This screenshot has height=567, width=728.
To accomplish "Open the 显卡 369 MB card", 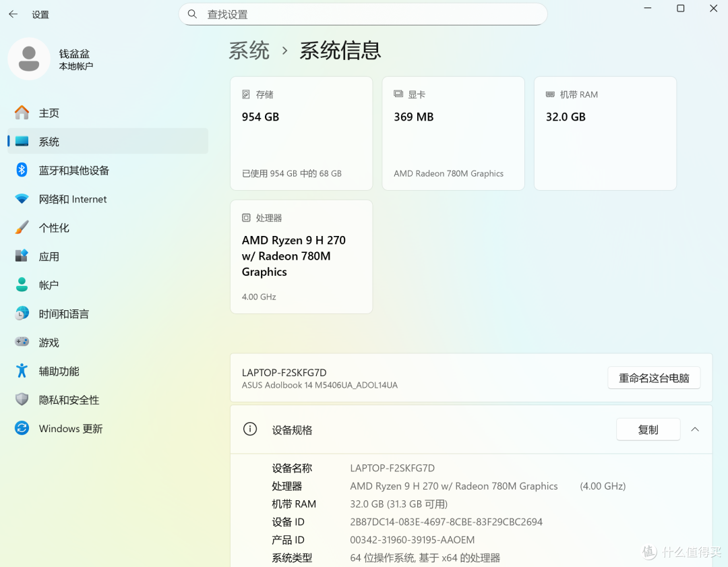I will click(453, 133).
